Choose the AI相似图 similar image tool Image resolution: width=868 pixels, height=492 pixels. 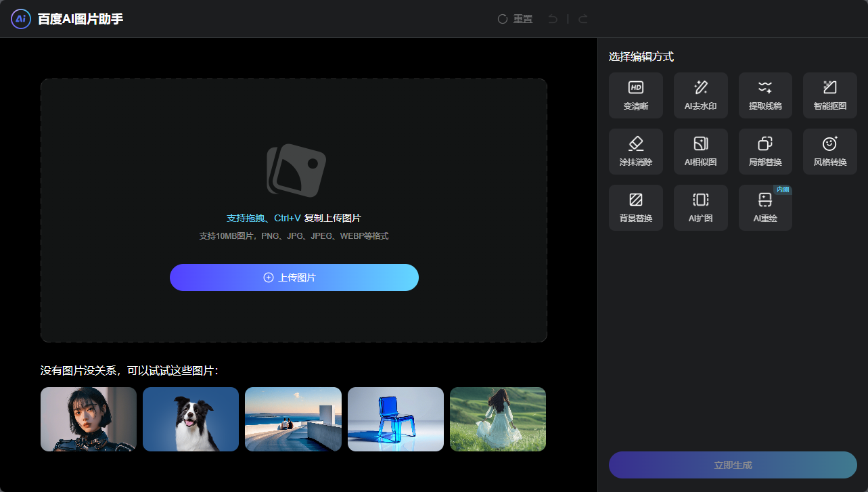(700, 152)
